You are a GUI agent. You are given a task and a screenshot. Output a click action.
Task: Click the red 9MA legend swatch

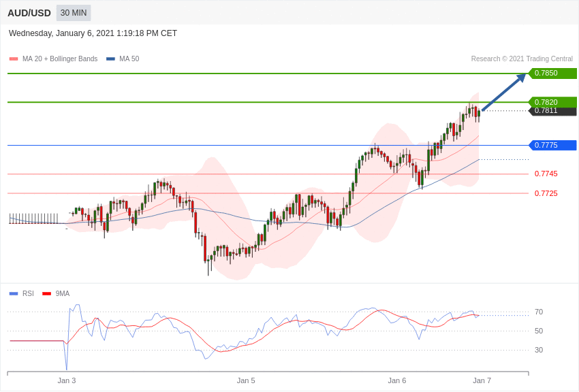pyautogui.click(x=46, y=294)
